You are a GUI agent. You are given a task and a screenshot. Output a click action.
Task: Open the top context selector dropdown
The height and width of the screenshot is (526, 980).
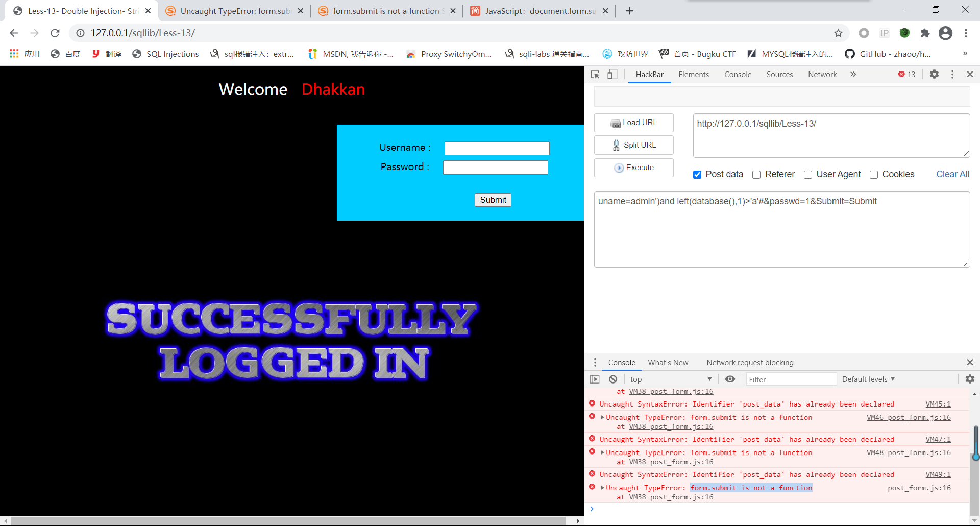(x=670, y=379)
